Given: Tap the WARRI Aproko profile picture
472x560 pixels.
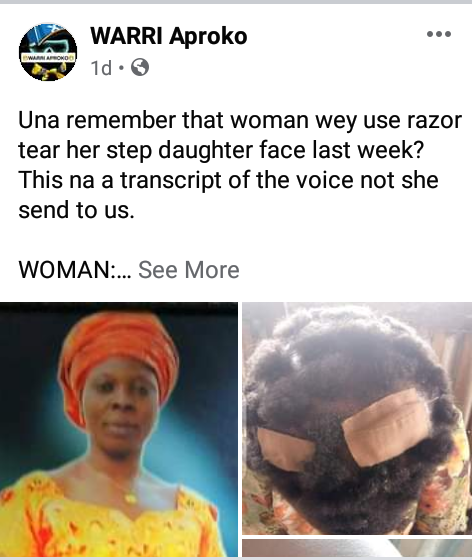Looking at the screenshot, I should [48, 52].
